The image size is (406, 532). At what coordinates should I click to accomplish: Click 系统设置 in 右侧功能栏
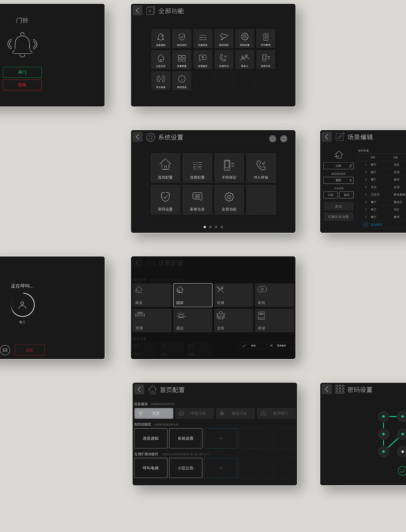(x=186, y=438)
